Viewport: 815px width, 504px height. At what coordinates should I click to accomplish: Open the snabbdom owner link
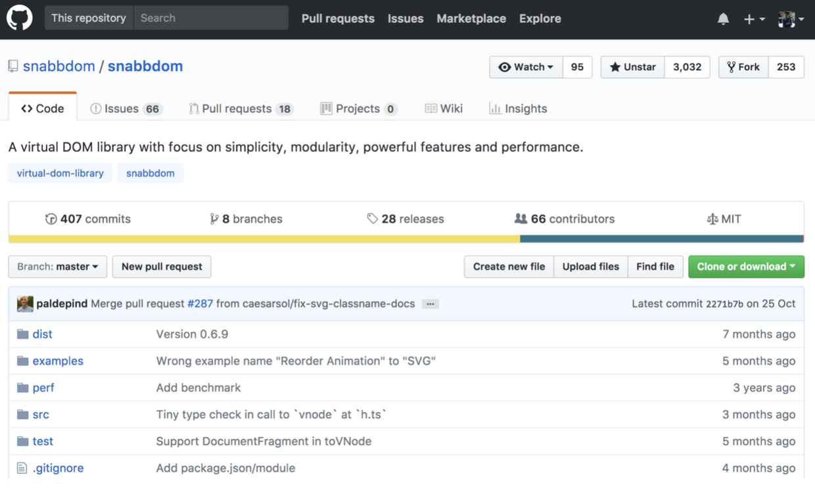[x=59, y=66]
